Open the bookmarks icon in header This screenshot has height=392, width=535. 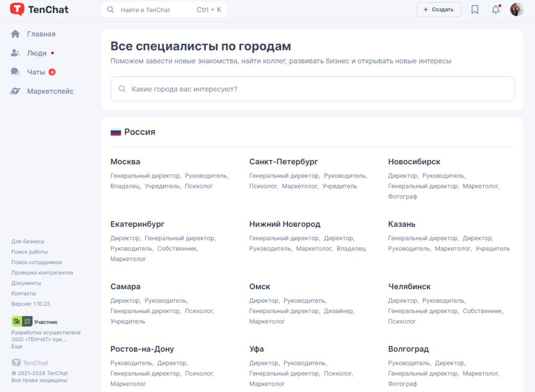click(x=474, y=9)
